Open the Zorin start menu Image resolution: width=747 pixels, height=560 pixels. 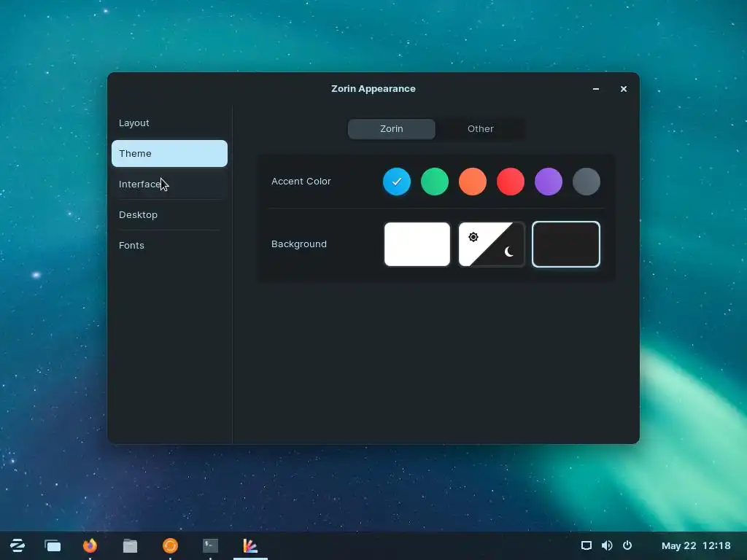tap(18, 545)
